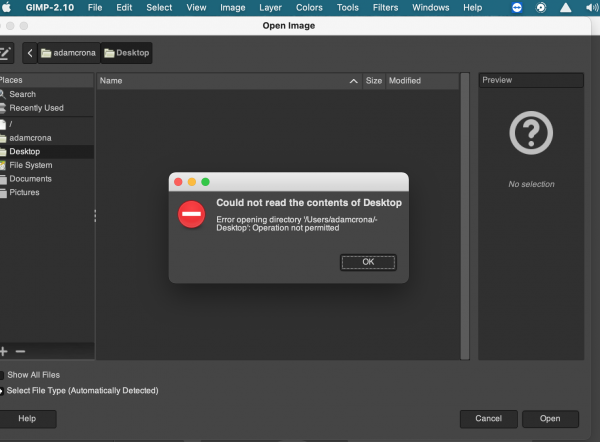Dismiss the error with the OK button
This screenshot has height=442, width=600.
tap(368, 262)
